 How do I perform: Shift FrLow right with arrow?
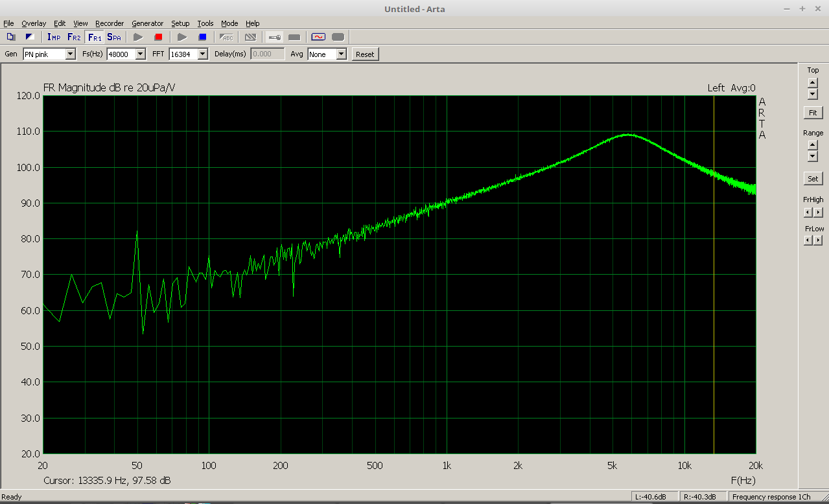click(818, 240)
